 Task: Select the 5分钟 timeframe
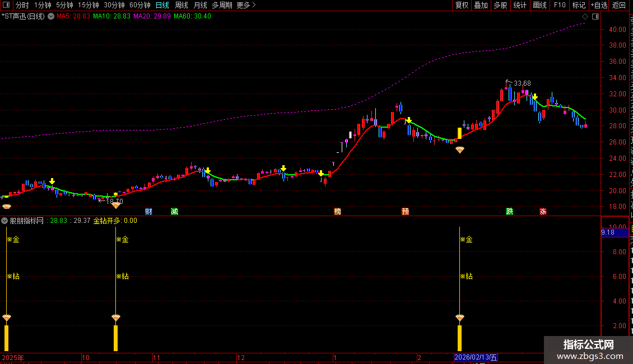(x=64, y=5)
